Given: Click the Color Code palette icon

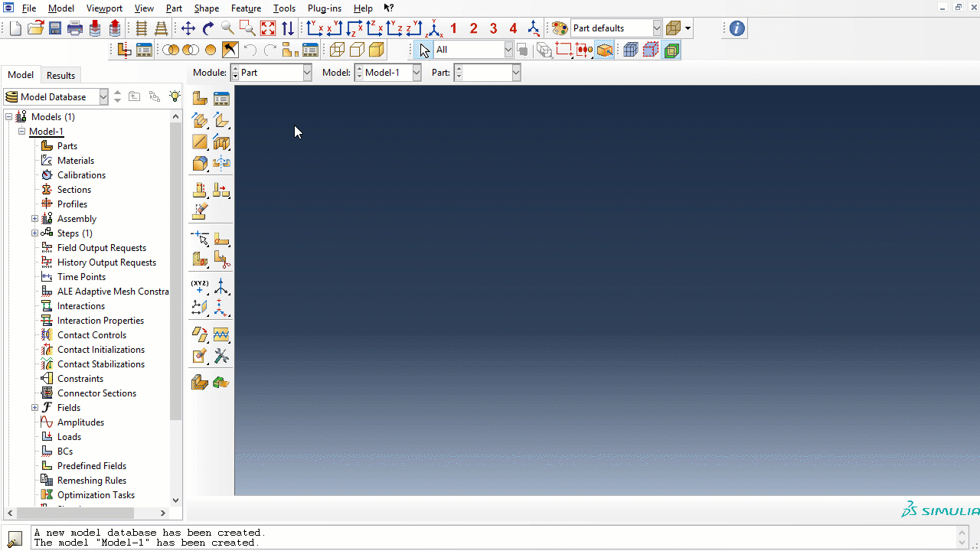Looking at the screenshot, I should point(560,28).
